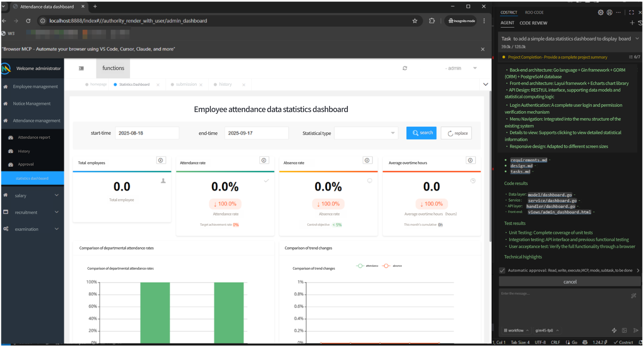Switch to the submission tab

(186, 84)
